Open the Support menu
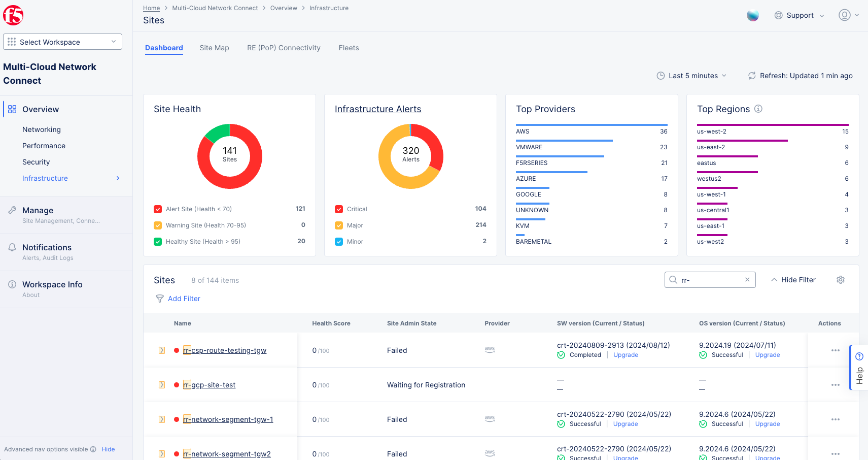 pos(799,15)
